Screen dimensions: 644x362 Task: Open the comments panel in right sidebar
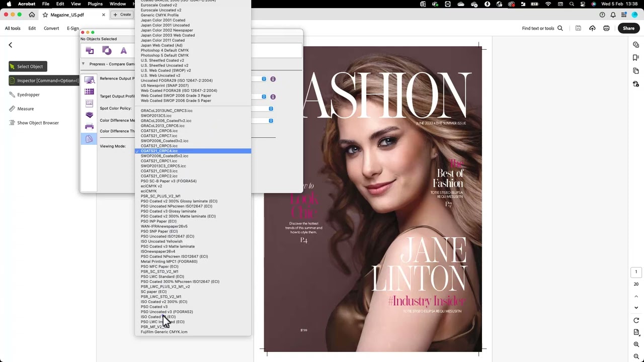[x=636, y=45]
